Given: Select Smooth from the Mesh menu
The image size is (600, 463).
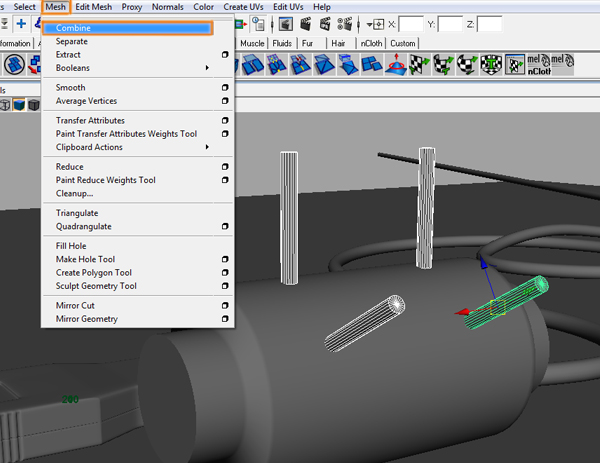Looking at the screenshot, I should (x=70, y=88).
